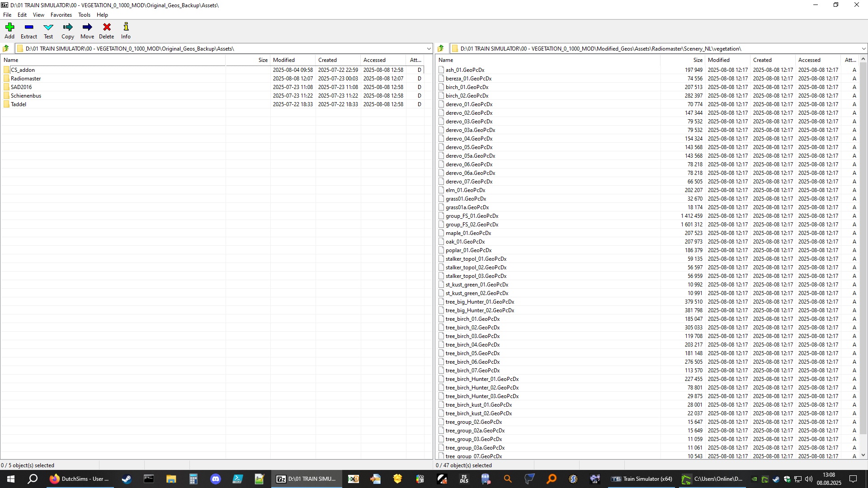Viewport: 868px width, 488px height.
Task: Click the red Delete icon
Action: (107, 28)
